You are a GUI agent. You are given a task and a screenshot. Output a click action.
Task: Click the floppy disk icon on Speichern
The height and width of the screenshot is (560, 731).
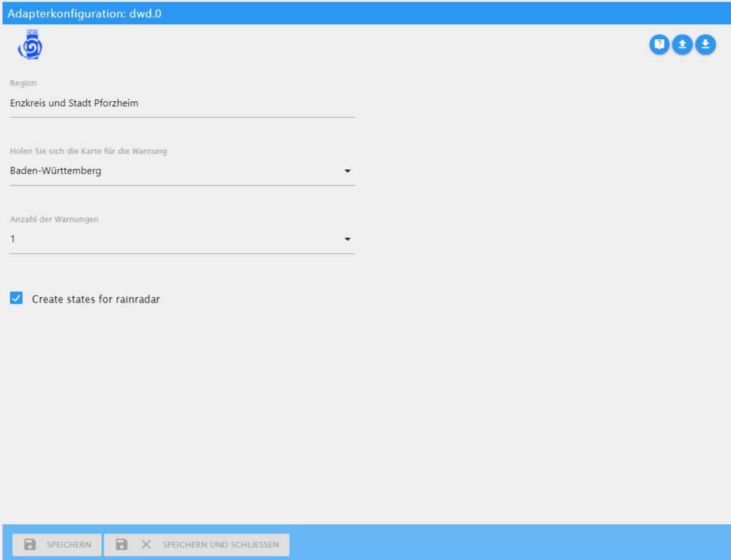(x=29, y=544)
